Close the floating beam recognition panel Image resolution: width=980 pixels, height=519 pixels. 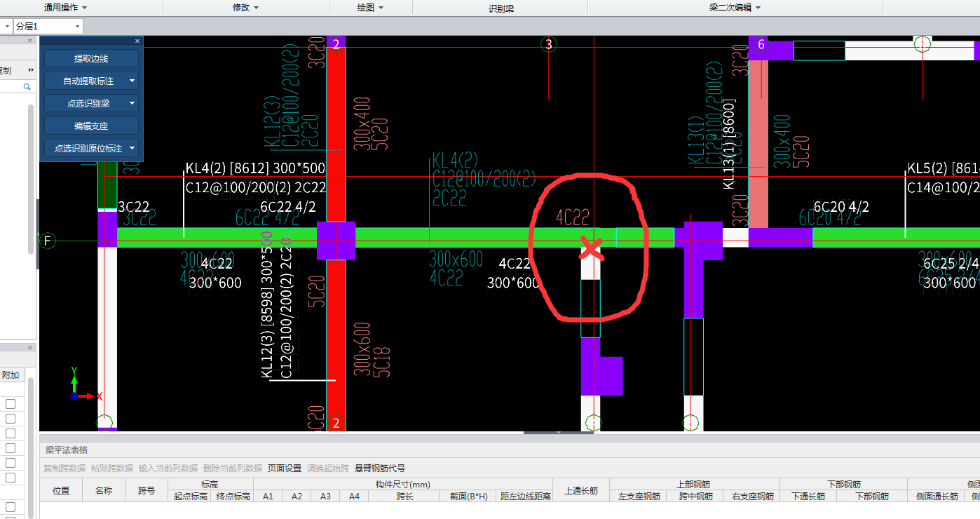coord(137,41)
